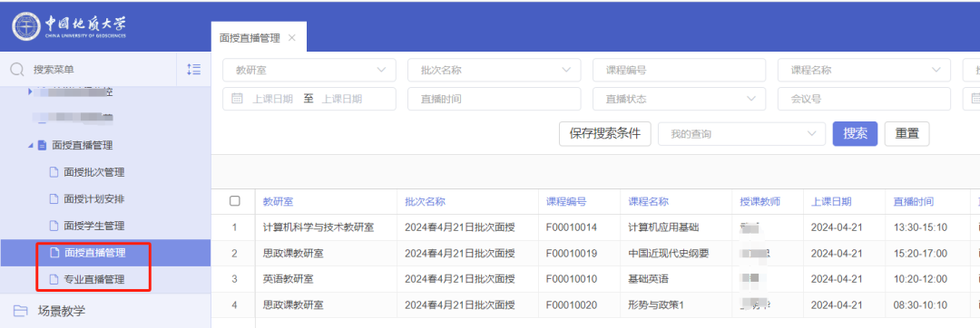
Task: Click the document icon beside 专业直播管理
Action: (54, 279)
